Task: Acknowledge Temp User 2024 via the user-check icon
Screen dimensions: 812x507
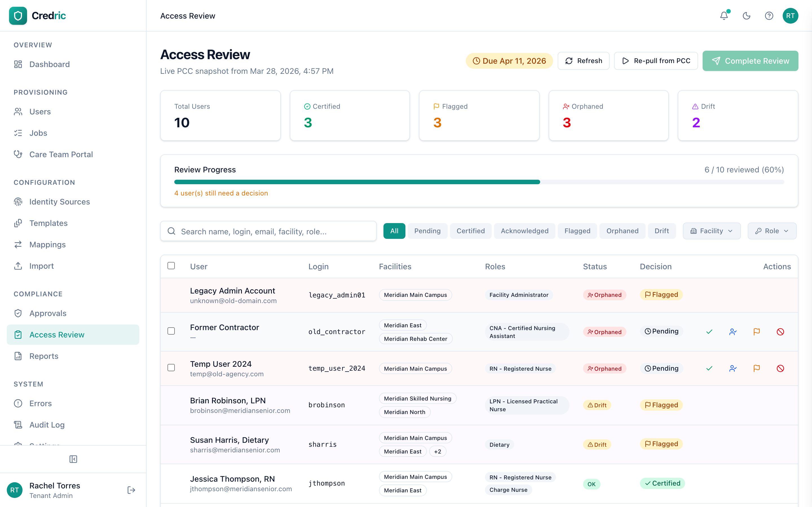Action: (x=733, y=368)
